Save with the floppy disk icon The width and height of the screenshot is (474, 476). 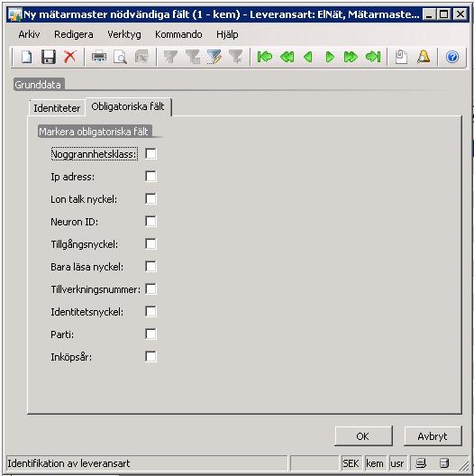[x=49, y=57]
